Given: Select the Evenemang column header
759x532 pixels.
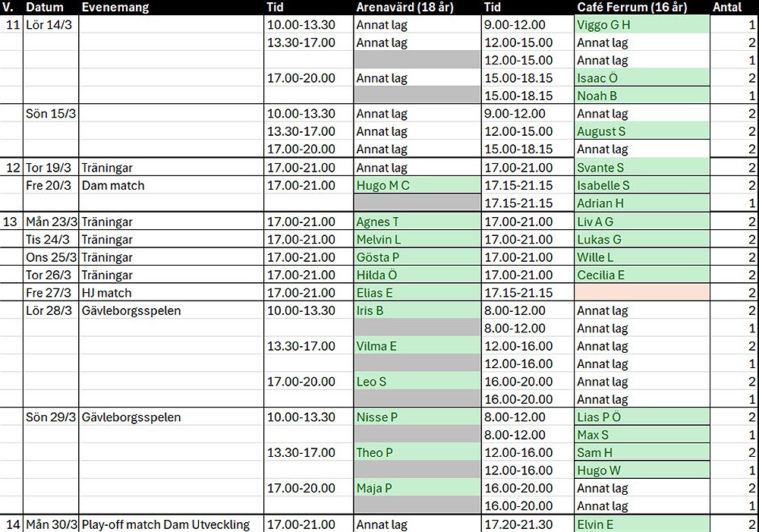Looking at the screenshot, I should click(x=115, y=8).
